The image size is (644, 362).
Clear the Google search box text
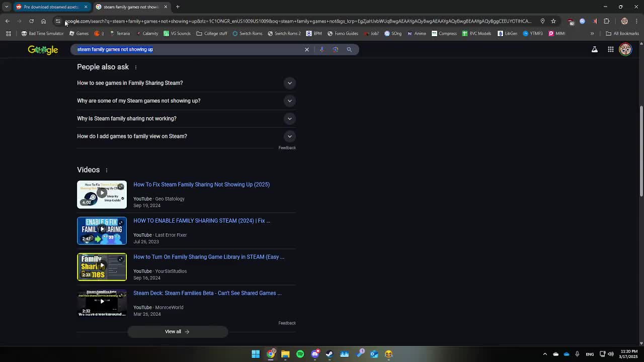pos(307,49)
